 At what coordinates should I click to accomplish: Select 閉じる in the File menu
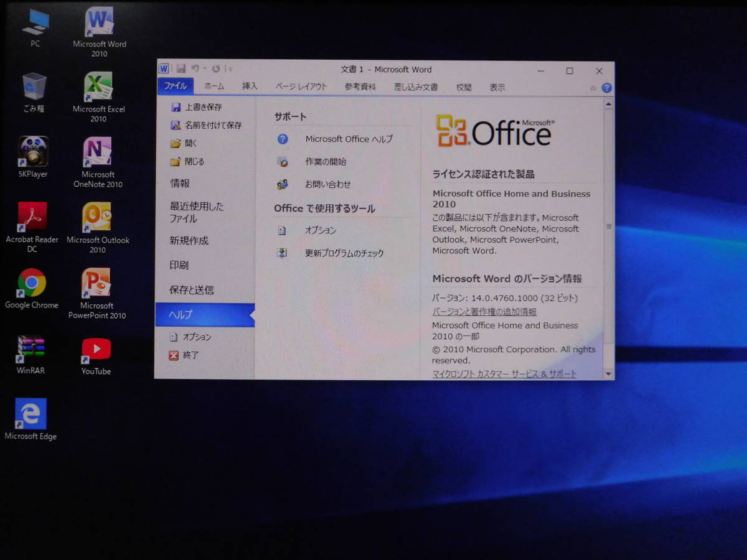pyautogui.click(x=187, y=161)
